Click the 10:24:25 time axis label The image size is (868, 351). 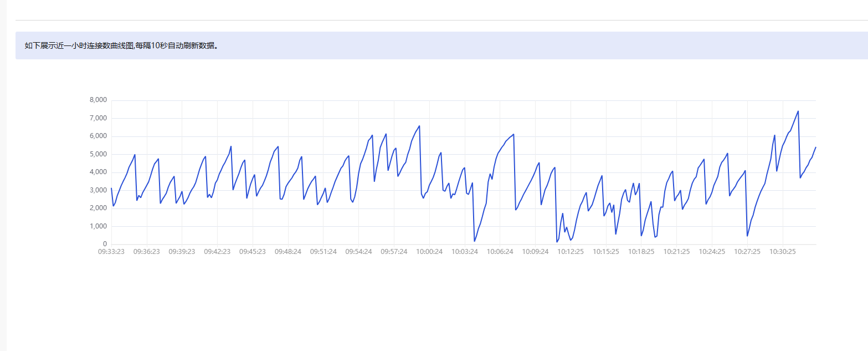[x=712, y=252]
